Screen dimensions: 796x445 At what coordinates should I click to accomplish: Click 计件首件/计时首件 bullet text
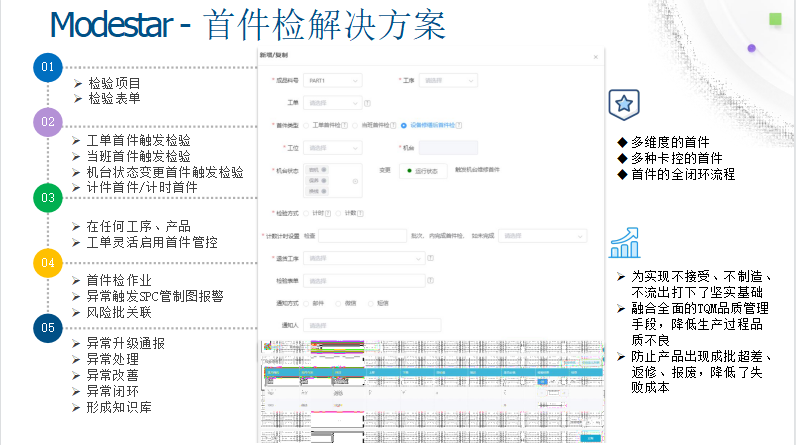pos(142,187)
